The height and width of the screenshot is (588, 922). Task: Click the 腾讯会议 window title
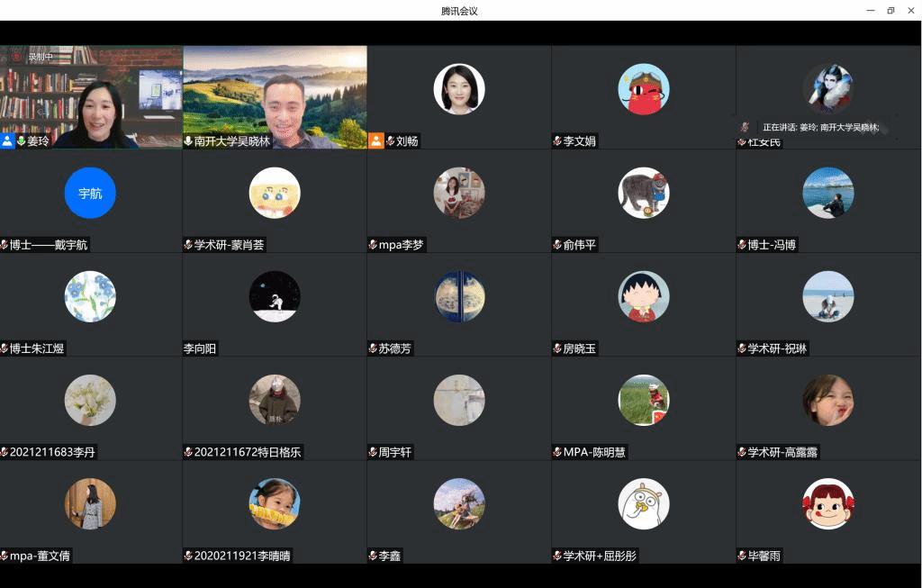[459, 11]
